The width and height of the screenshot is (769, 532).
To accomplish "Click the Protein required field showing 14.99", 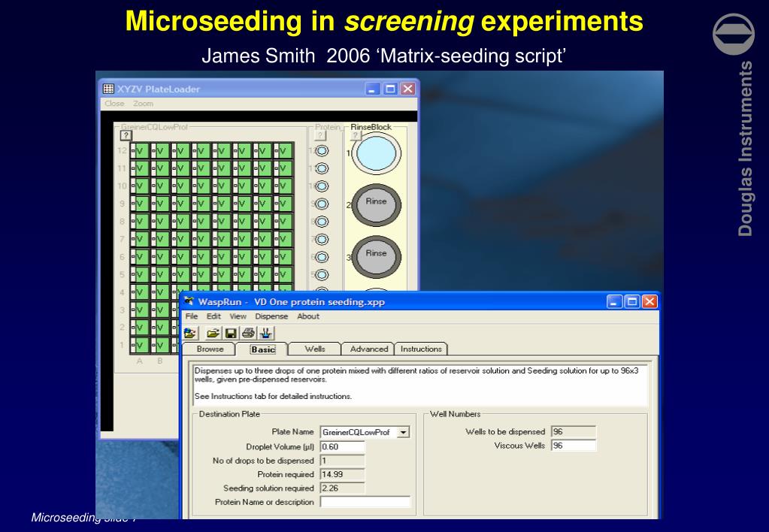I will (342, 474).
